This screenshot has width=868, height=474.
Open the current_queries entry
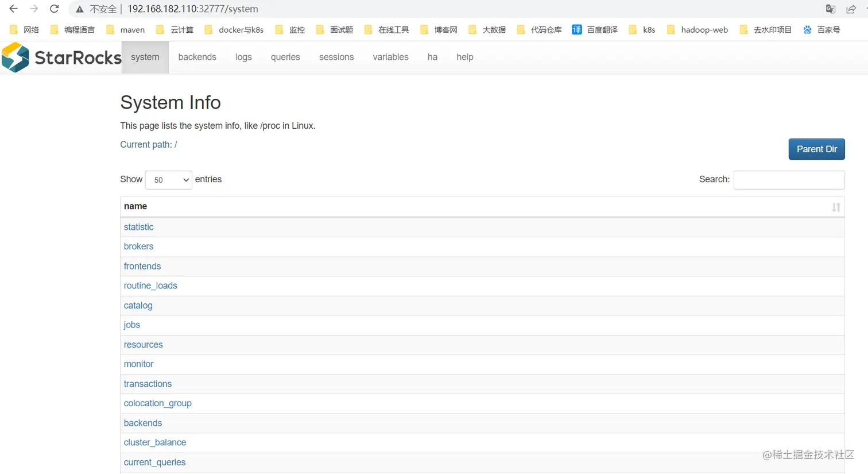[x=155, y=462]
